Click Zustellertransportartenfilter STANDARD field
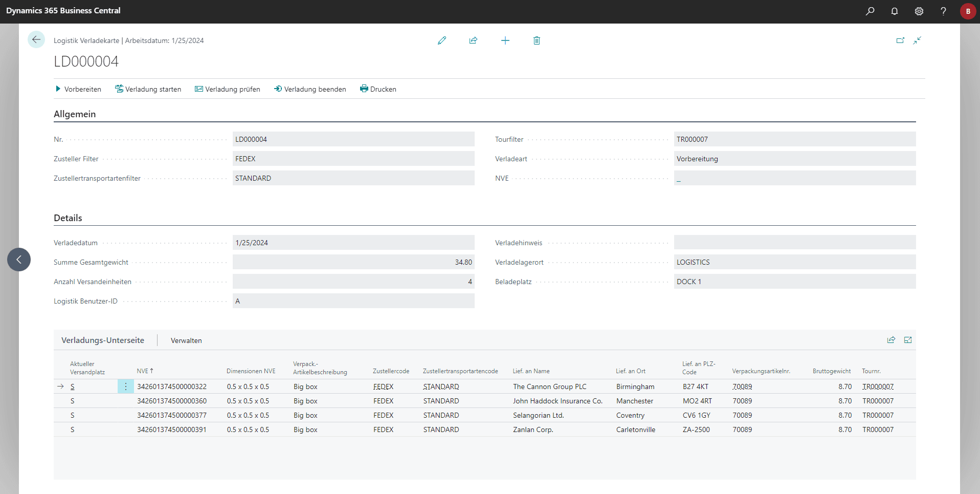Image resolution: width=980 pixels, height=494 pixels. (x=353, y=178)
